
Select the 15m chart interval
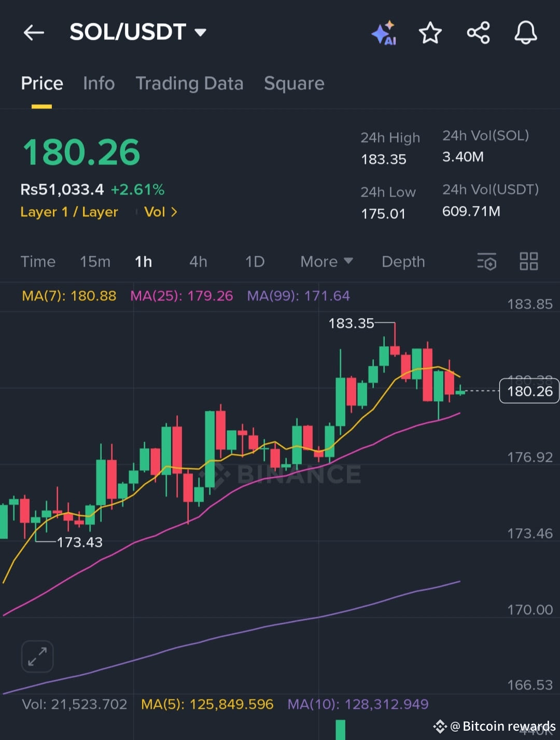point(95,262)
